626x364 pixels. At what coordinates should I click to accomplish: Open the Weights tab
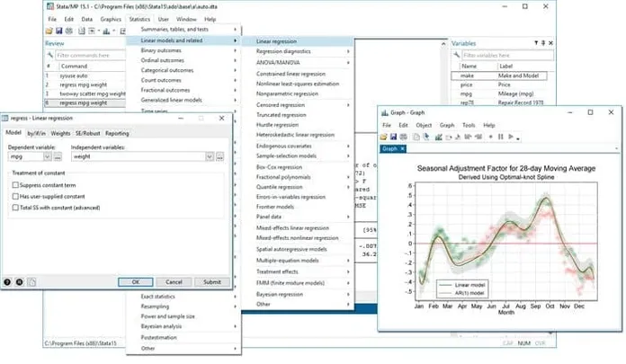[60, 133]
